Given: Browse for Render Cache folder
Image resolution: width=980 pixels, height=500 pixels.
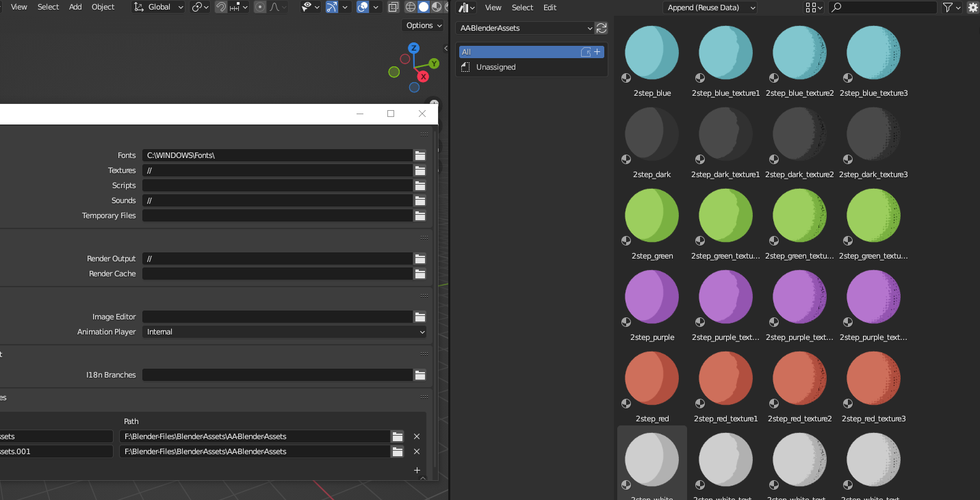Looking at the screenshot, I should [420, 274].
